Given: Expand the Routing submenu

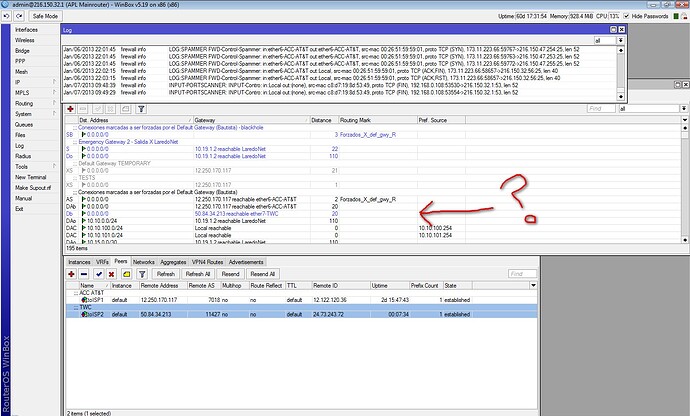Looking at the screenshot, I should click(35, 103).
